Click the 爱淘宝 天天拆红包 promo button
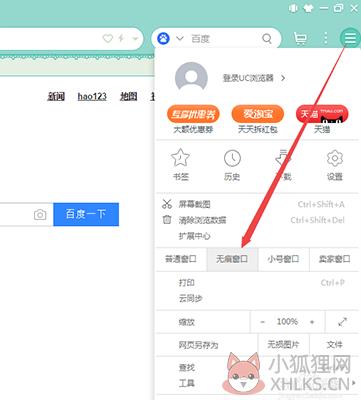 coord(258,119)
